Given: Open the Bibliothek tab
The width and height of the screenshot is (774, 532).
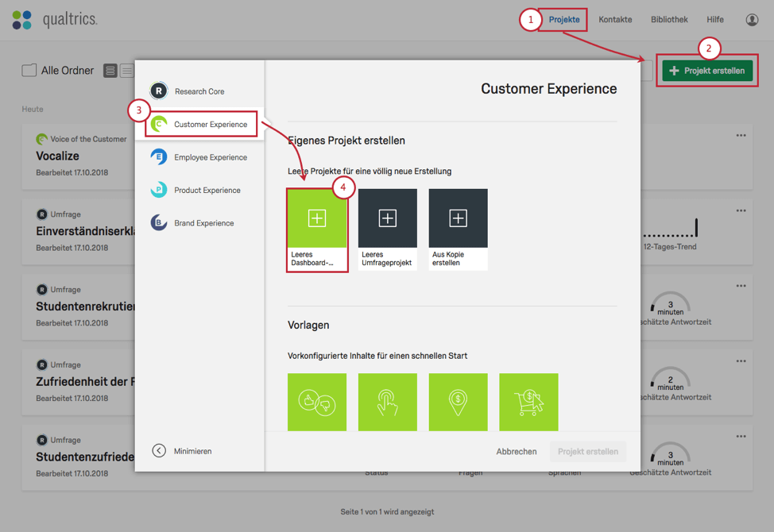Looking at the screenshot, I should 669,20.
